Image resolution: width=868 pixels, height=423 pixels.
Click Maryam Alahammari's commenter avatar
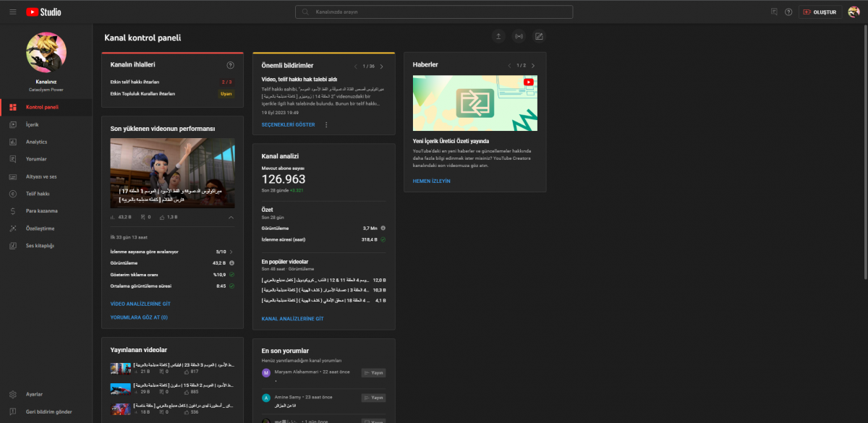tap(266, 372)
